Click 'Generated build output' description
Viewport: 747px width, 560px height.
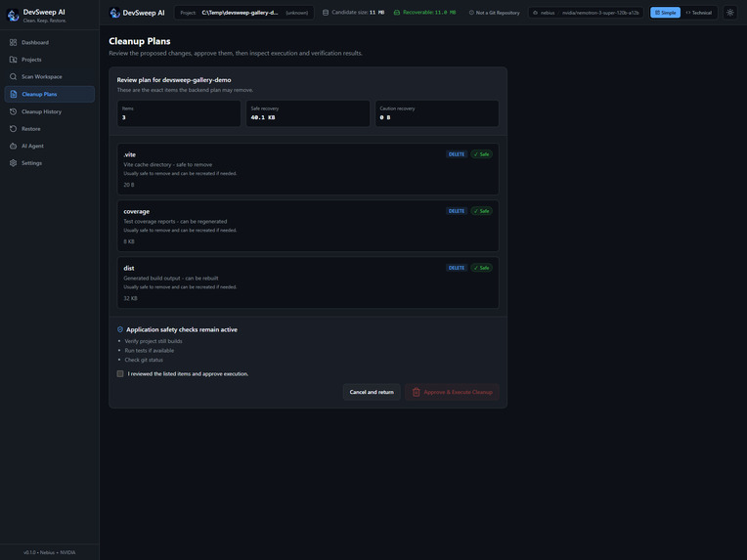(x=171, y=279)
